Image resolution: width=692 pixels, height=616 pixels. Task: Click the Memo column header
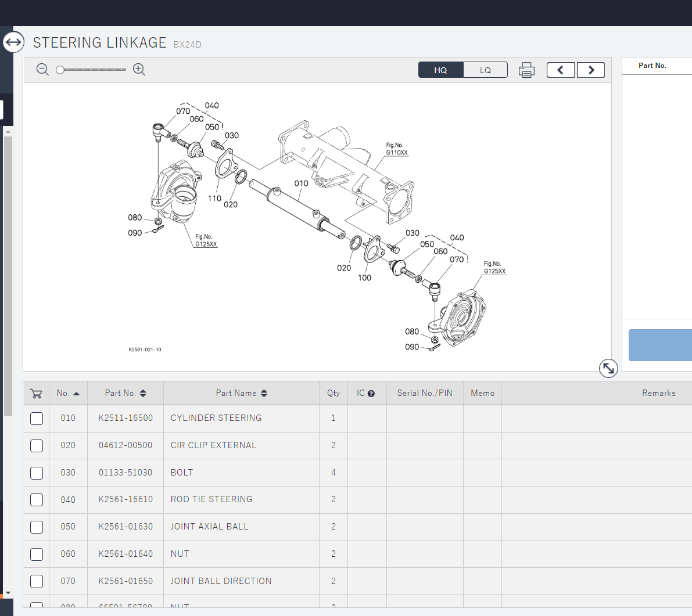(482, 393)
